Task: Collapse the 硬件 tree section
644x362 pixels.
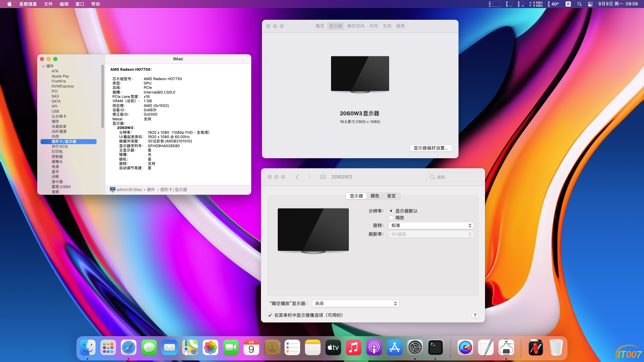Action: coord(44,66)
